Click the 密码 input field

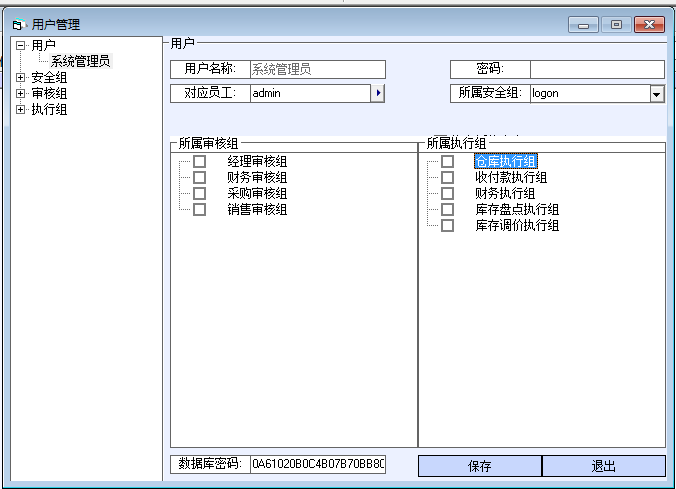(598, 69)
